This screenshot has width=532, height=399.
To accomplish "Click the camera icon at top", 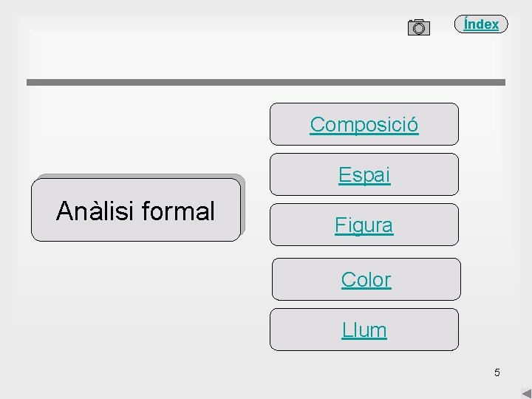I will click(418, 27).
